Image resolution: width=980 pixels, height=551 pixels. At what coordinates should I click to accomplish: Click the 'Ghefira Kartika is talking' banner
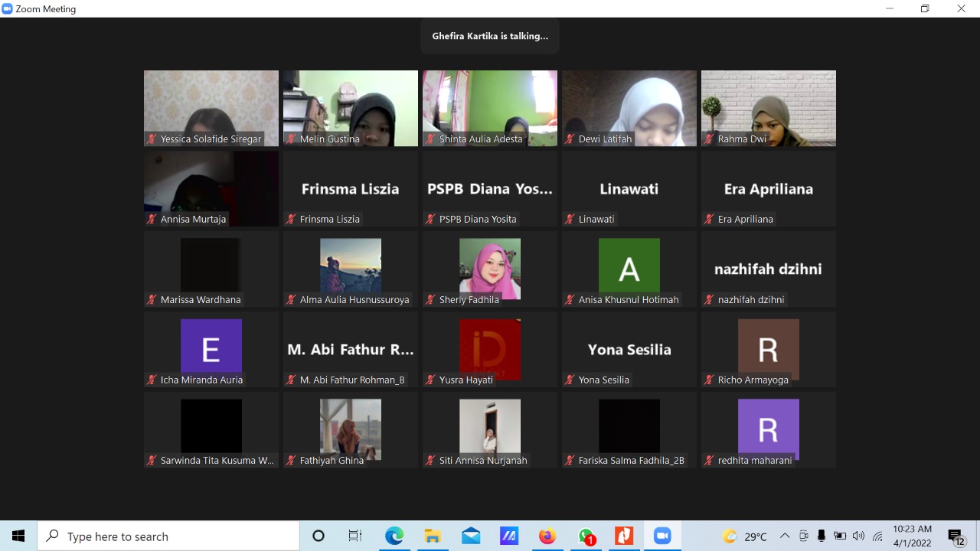tap(490, 36)
